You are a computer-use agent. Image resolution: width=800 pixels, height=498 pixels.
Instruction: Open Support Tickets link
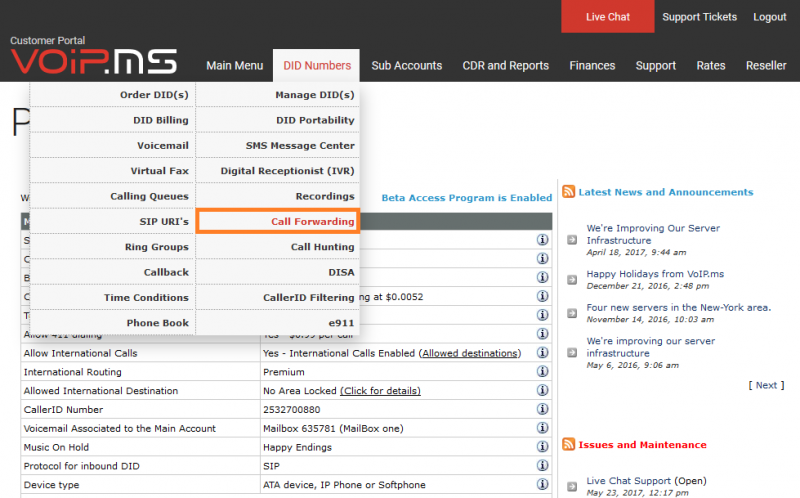[699, 17]
